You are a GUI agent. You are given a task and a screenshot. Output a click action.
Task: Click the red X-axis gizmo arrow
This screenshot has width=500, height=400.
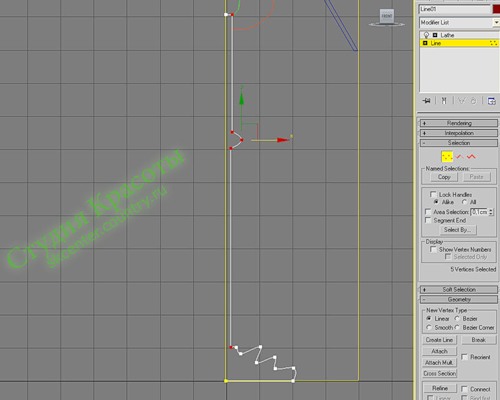pyautogui.click(x=282, y=140)
